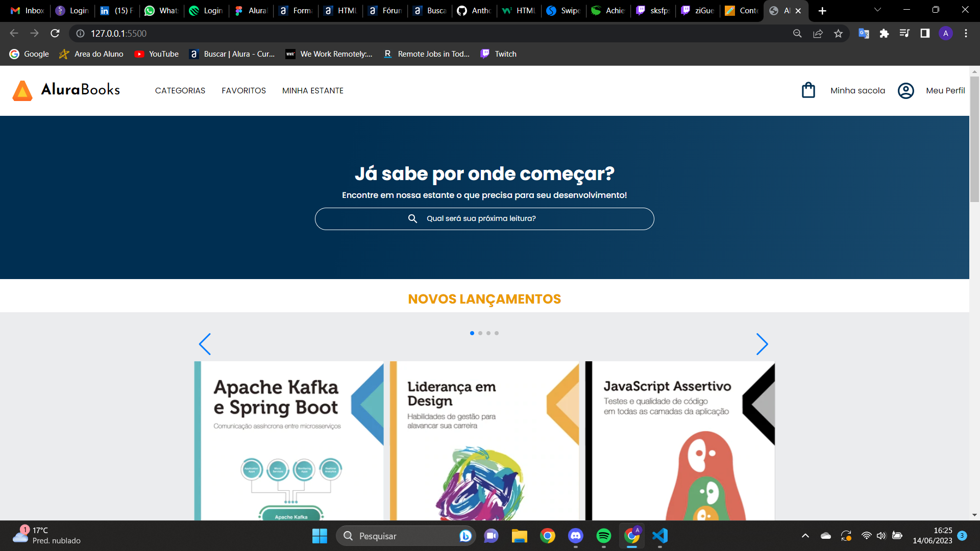Open a new tab with plus button
This screenshot has height=551, width=980.
(x=822, y=11)
